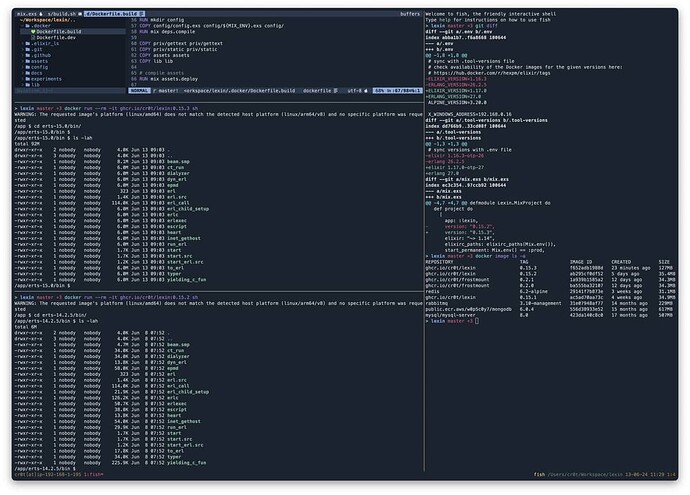
Task: Click beam.smp in the erts-15.0 listing
Action: tap(178, 162)
